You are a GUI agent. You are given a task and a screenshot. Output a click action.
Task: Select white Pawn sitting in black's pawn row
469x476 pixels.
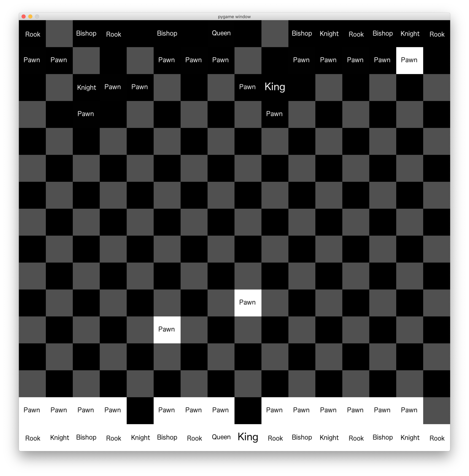[x=409, y=60]
